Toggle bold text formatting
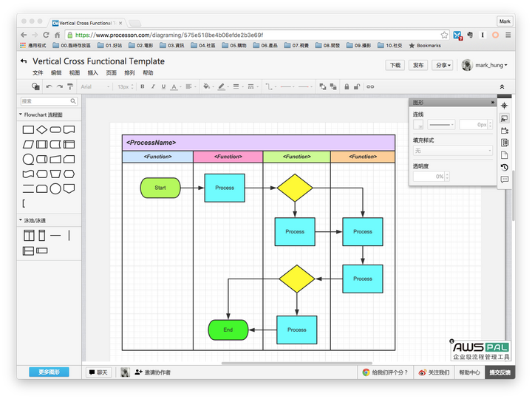This screenshot has width=532, height=399. [143, 87]
